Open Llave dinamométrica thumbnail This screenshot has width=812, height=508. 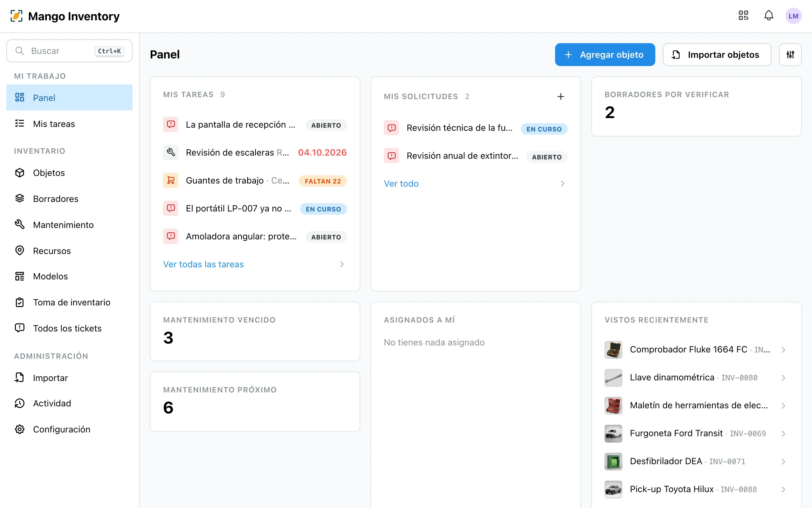[613, 378]
